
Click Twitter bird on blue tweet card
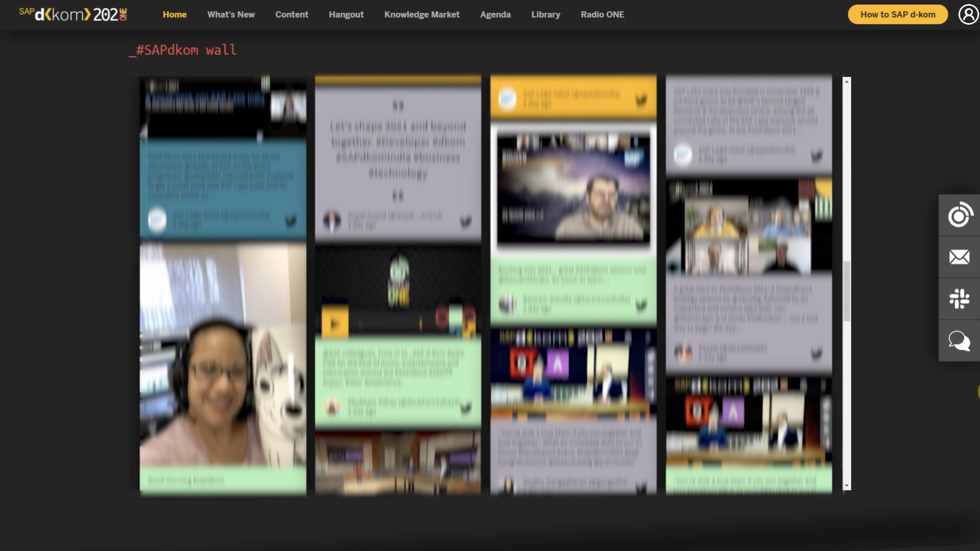coord(291,220)
